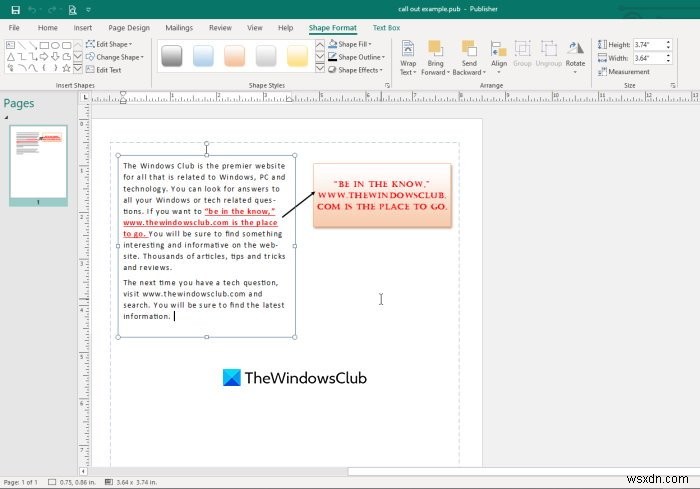Switch to the Home tab

(48, 28)
